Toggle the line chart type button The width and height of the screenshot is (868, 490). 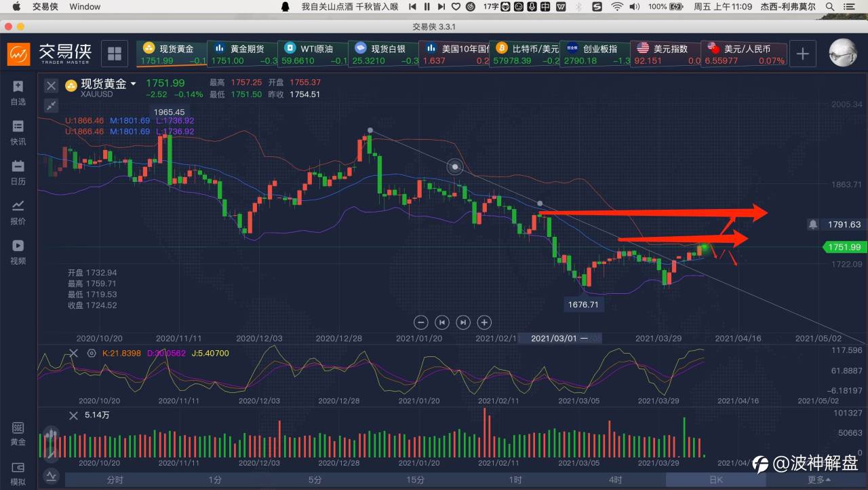pos(52,475)
